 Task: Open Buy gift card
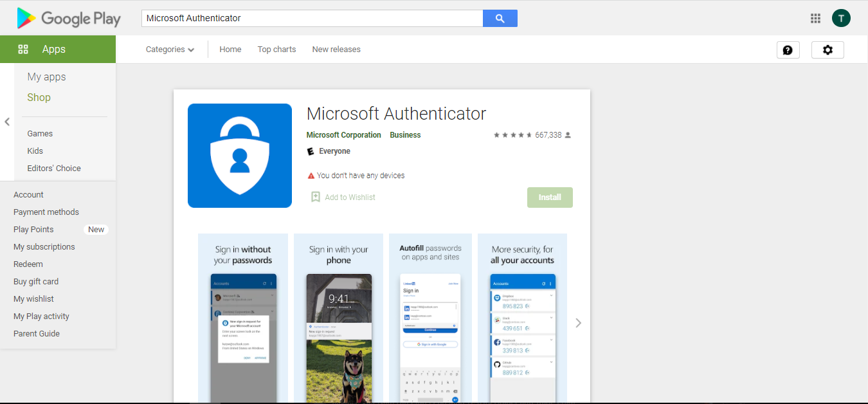36,281
